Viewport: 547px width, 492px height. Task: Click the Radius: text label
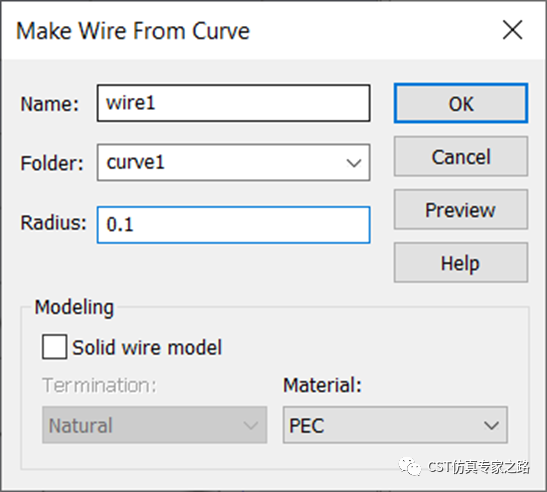[x=53, y=223]
